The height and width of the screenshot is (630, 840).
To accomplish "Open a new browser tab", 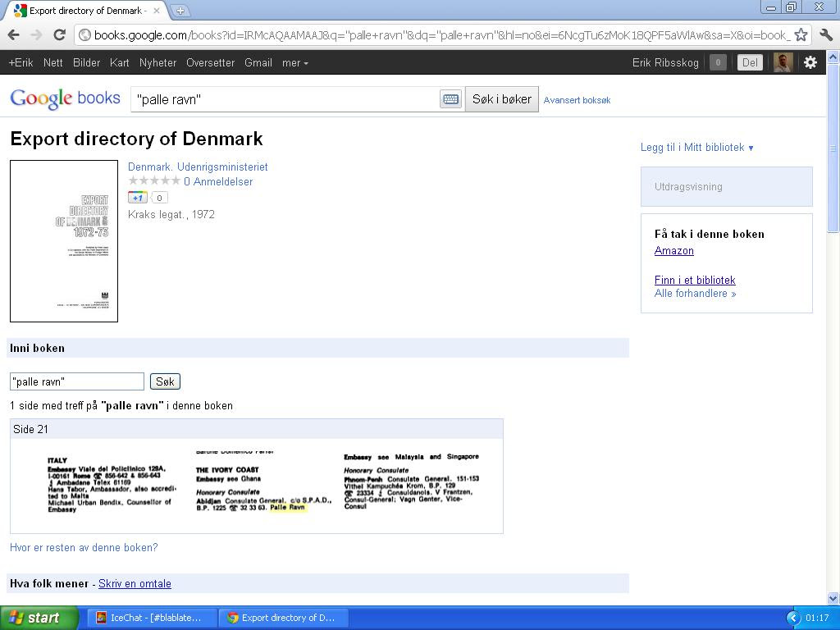I will (x=180, y=10).
